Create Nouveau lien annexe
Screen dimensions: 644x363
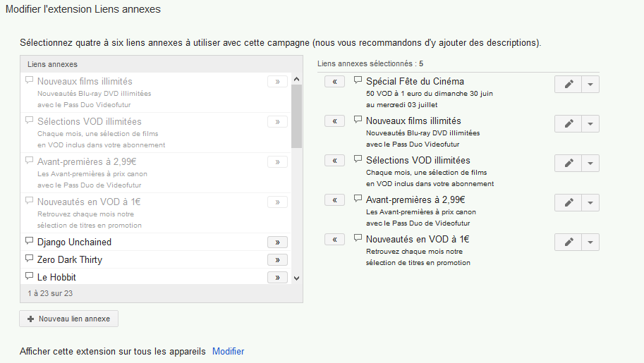pos(68,319)
